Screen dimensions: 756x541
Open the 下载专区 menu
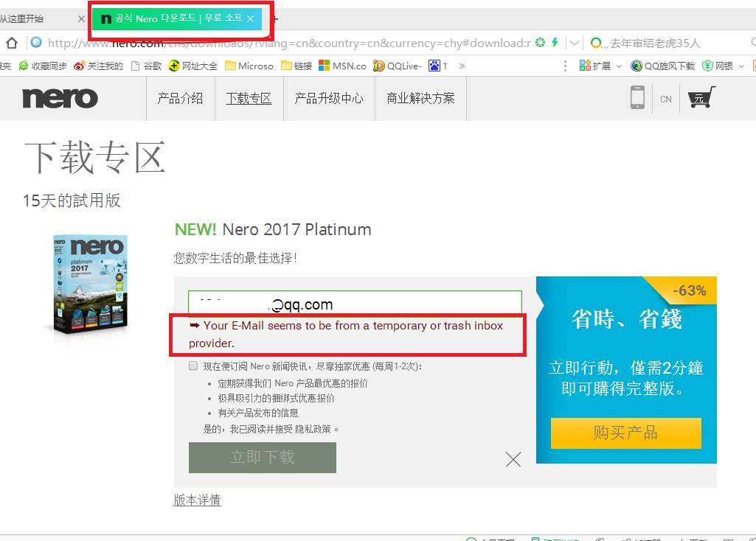249,98
